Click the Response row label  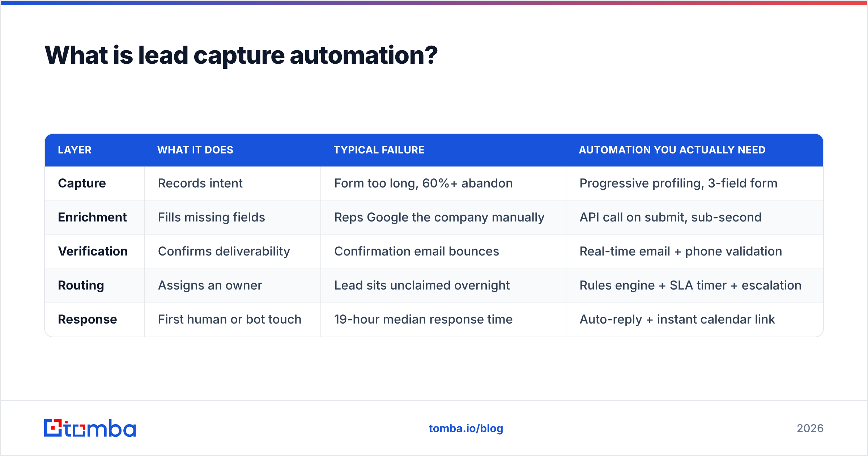click(88, 319)
